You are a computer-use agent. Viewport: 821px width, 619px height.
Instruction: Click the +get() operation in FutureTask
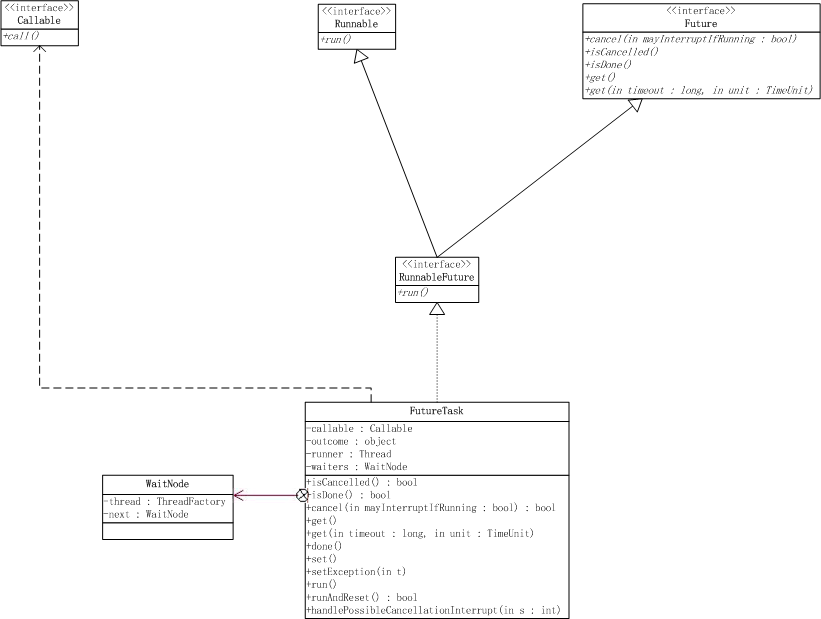(x=321, y=521)
